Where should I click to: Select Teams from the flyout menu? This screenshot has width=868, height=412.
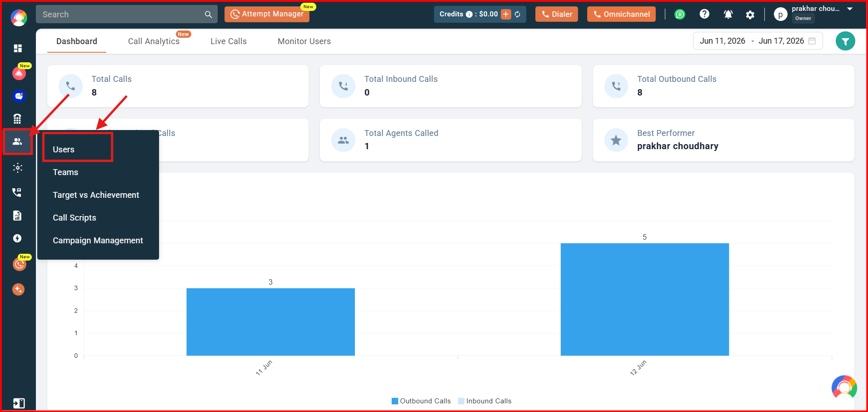[x=65, y=172]
